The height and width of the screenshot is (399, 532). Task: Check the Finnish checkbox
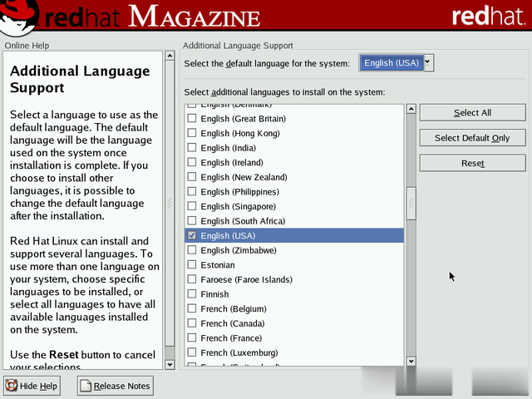coord(192,293)
